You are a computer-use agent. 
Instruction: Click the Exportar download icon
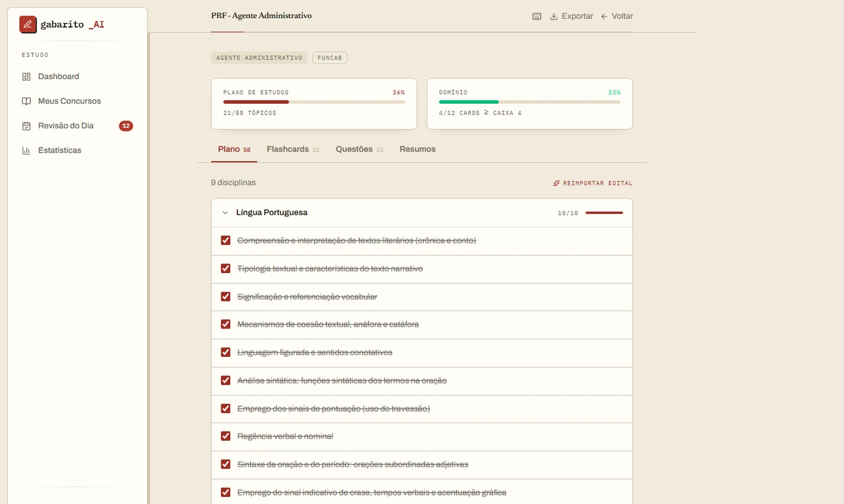point(554,16)
